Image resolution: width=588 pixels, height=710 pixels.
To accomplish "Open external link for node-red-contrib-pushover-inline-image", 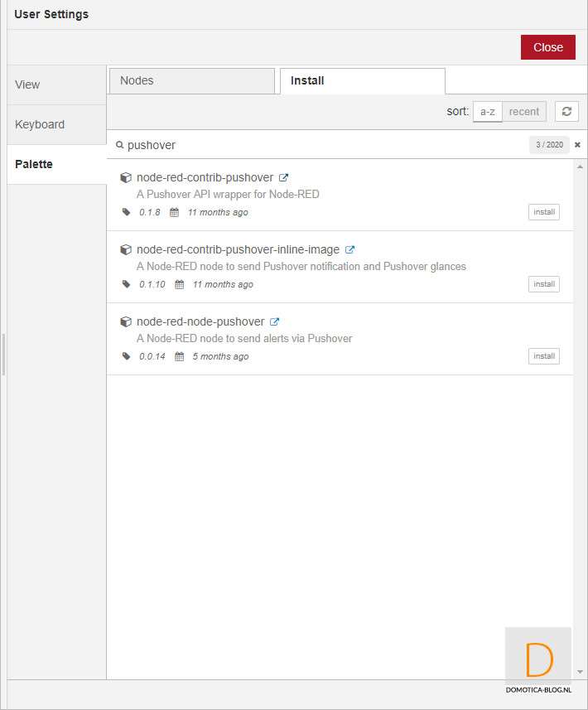I will click(x=349, y=249).
